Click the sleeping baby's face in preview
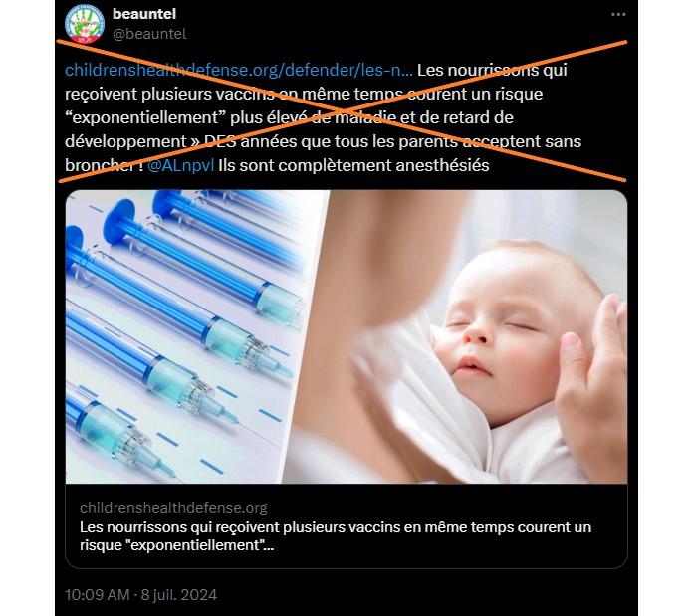 tap(493, 335)
